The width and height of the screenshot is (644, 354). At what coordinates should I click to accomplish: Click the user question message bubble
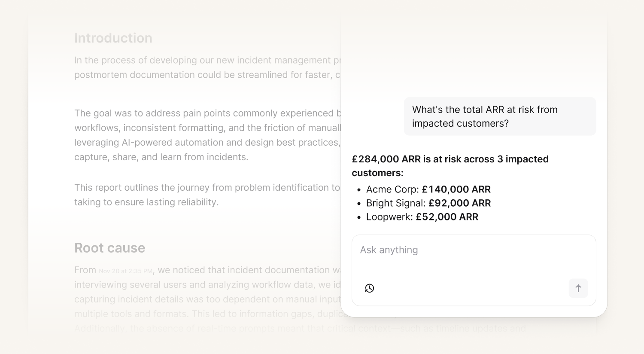pyautogui.click(x=499, y=116)
